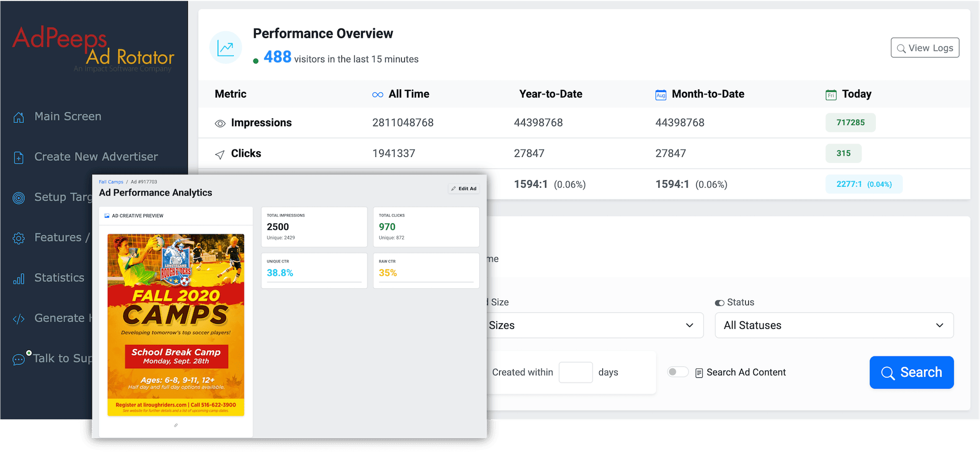The width and height of the screenshot is (980, 454).
Task: Click the Main Screen home icon
Action: [19, 117]
